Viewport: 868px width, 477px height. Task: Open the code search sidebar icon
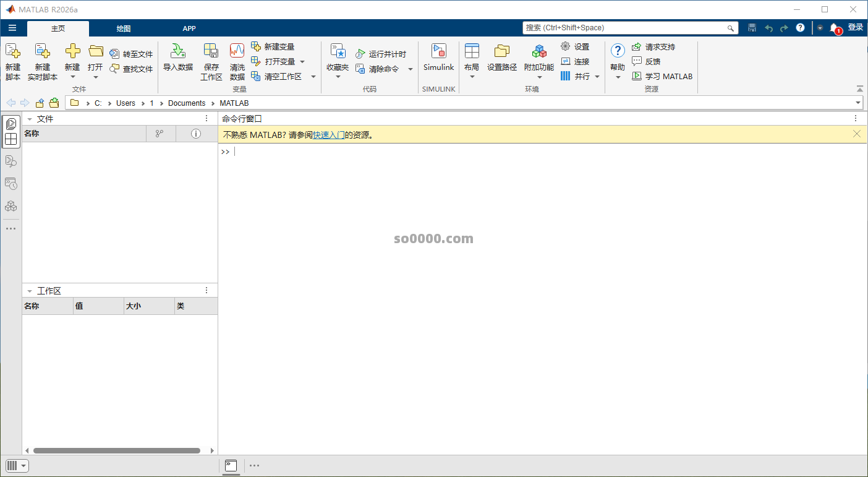click(x=11, y=161)
